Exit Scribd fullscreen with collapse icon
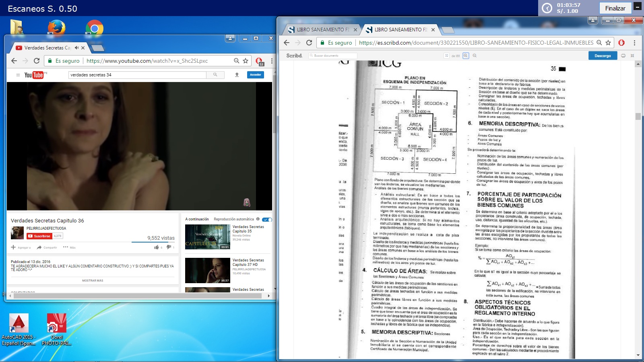 tap(632, 56)
